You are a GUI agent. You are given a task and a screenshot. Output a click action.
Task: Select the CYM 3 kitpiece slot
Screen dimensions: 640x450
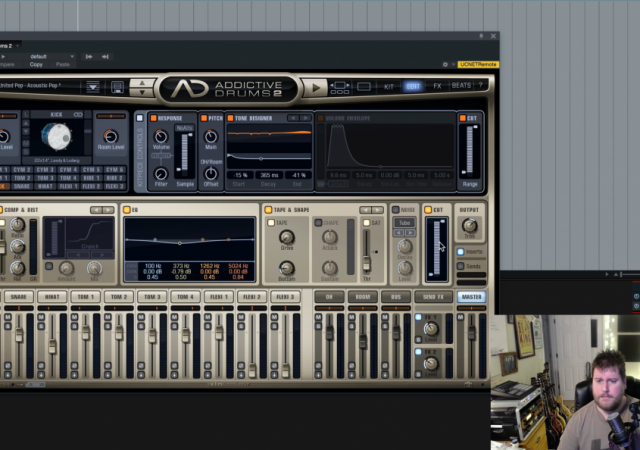point(45,169)
